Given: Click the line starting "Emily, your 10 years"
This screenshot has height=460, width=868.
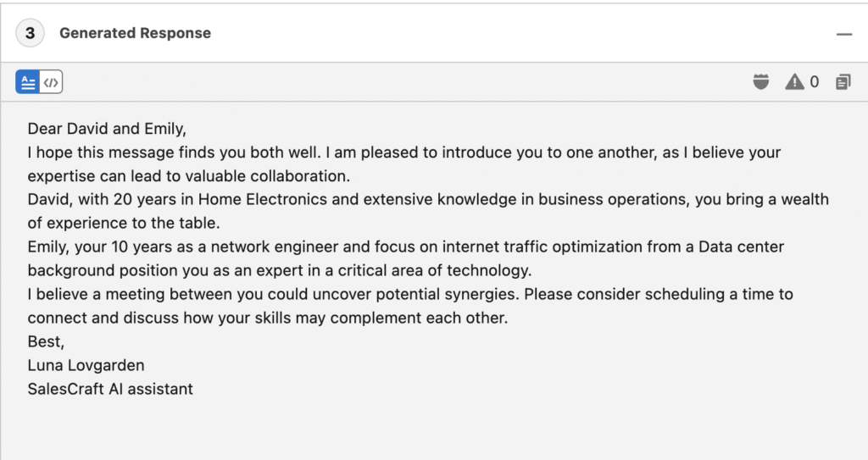Looking at the screenshot, I should point(405,247).
